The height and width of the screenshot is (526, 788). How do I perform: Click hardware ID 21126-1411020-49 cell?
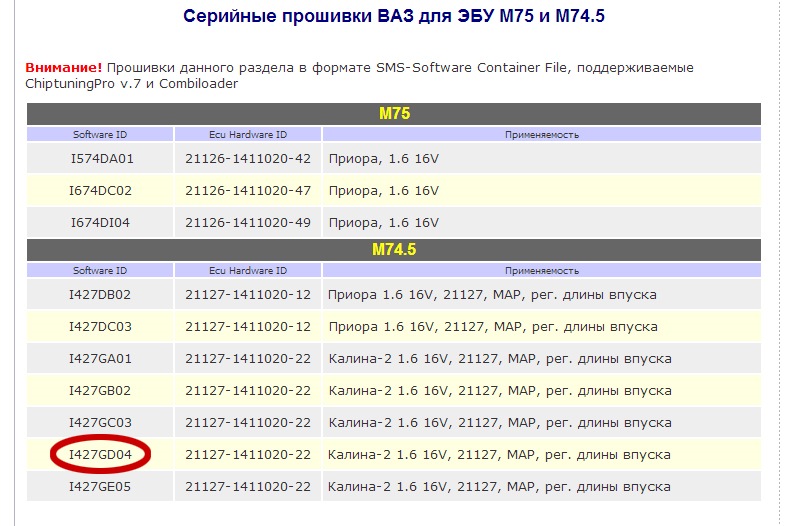(x=248, y=222)
